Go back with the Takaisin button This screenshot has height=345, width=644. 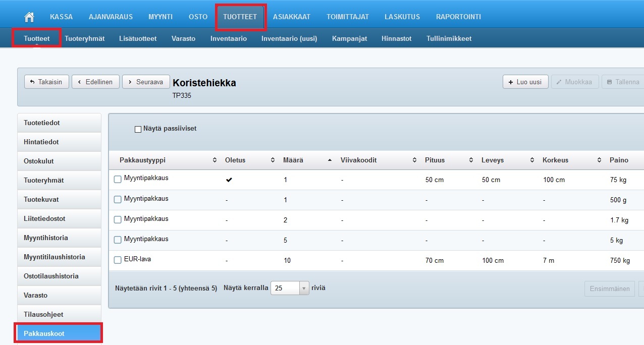(x=46, y=82)
